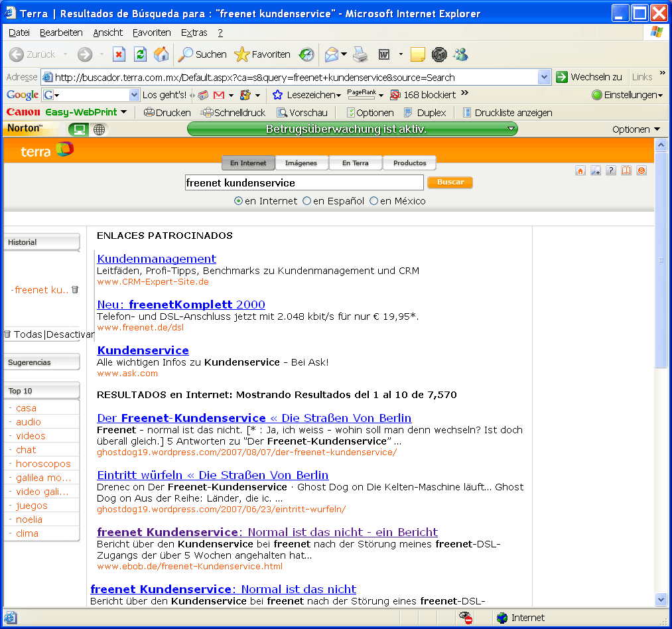The width and height of the screenshot is (672, 629).
Task: Switch to the Productos tab
Action: pos(410,163)
